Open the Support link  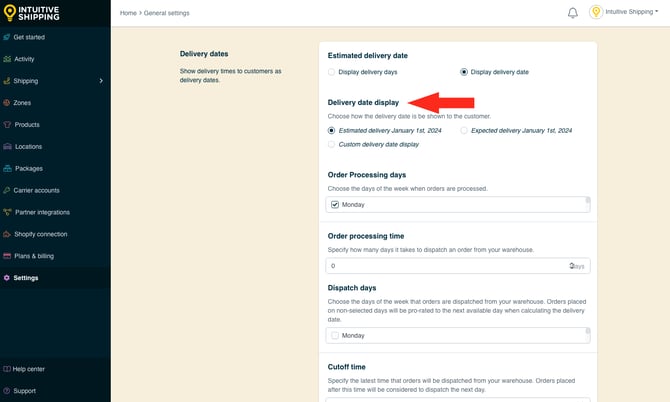click(24, 391)
